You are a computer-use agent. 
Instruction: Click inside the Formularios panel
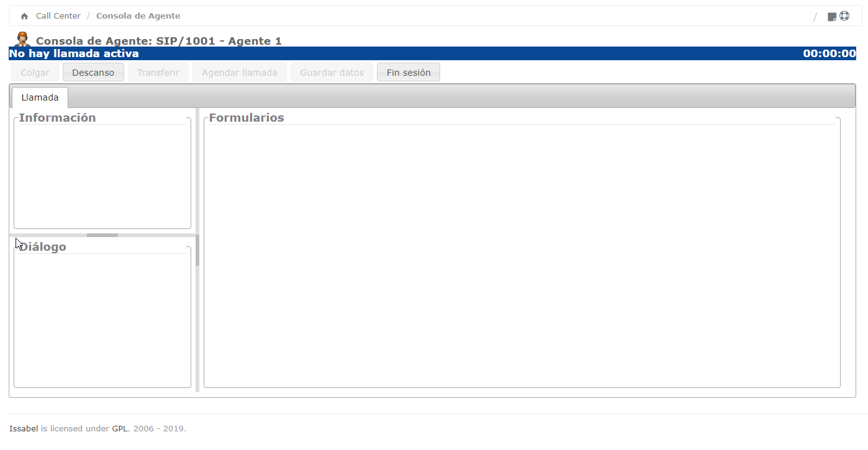pos(522,254)
